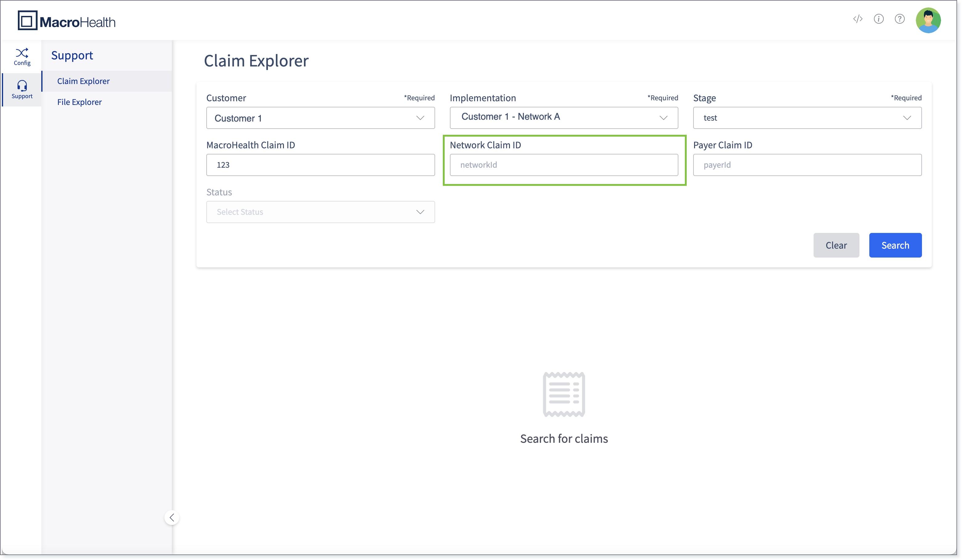Image resolution: width=962 pixels, height=560 pixels.
Task: Open the help question mark icon
Action: tap(899, 19)
